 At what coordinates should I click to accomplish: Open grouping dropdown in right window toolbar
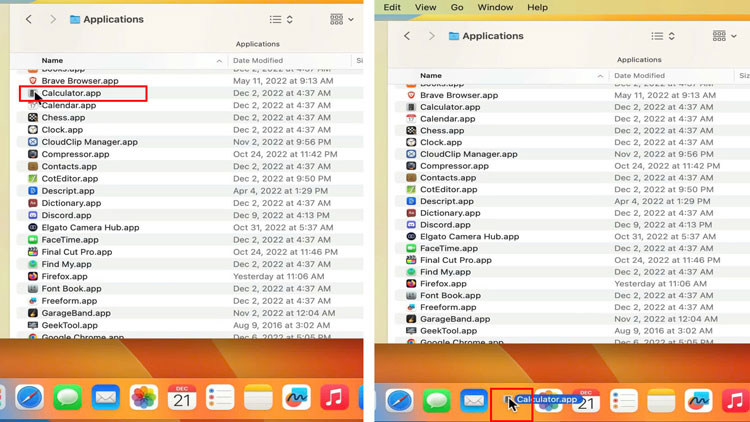tap(724, 36)
